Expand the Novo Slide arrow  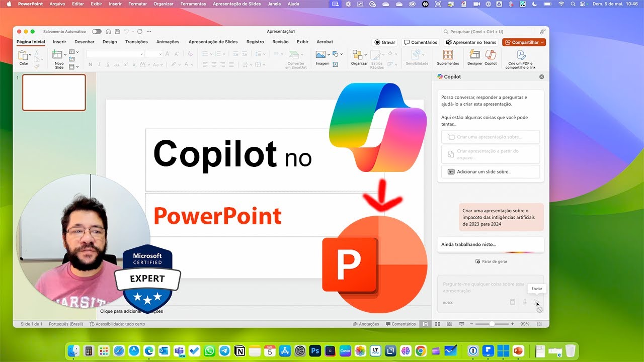point(65,54)
